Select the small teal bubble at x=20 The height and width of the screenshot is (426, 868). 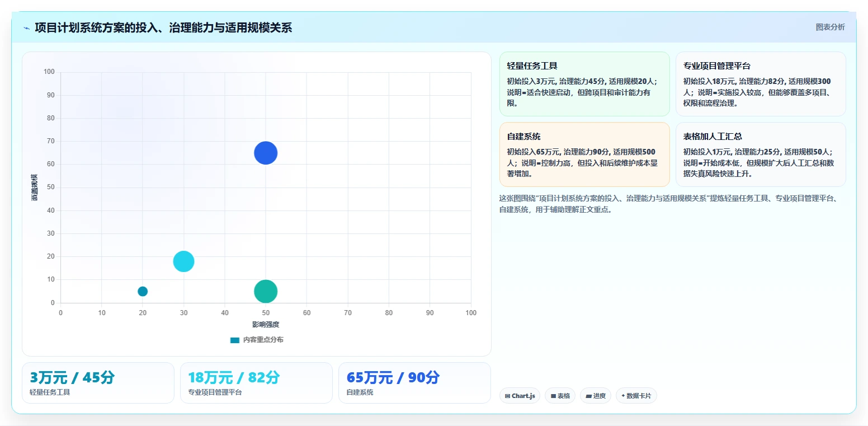click(143, 291)
